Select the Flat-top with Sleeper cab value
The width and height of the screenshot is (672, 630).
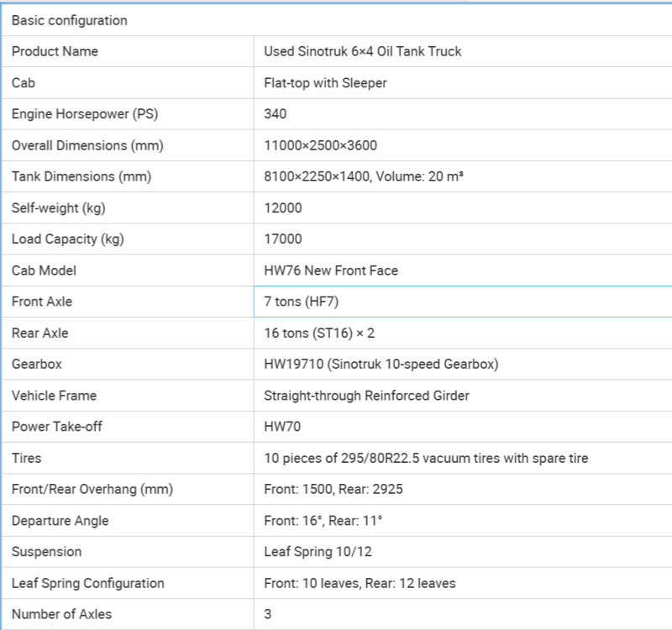325,83
